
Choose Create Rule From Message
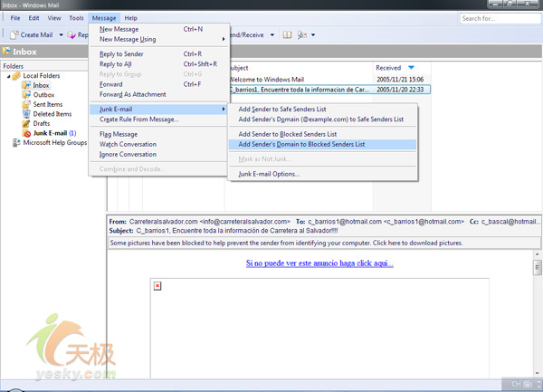(x=159, y=120)
